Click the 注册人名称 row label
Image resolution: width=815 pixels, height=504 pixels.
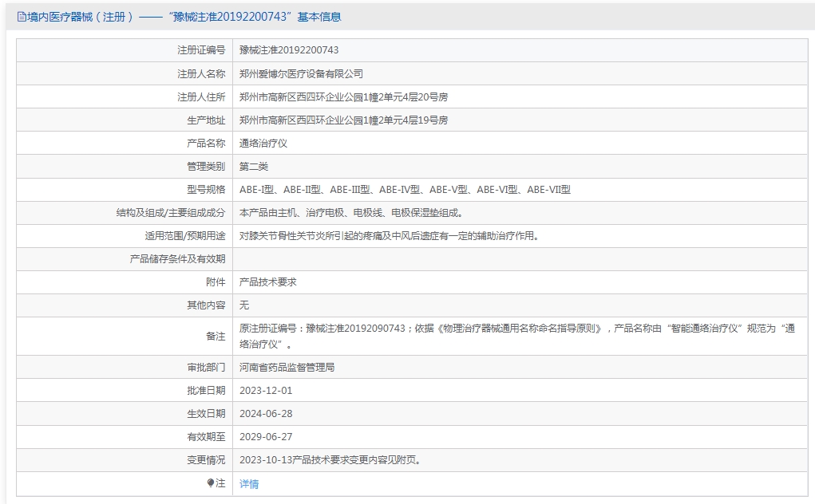(202, 73)
